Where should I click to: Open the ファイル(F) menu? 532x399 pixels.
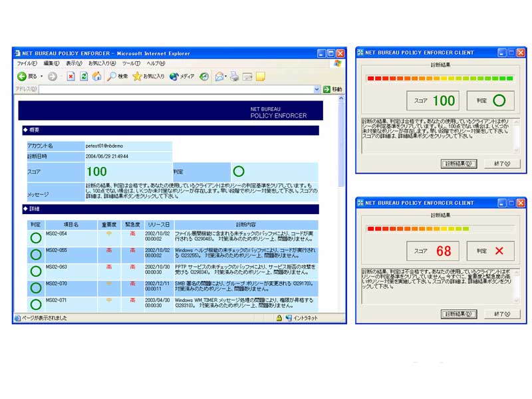[27, 63]
